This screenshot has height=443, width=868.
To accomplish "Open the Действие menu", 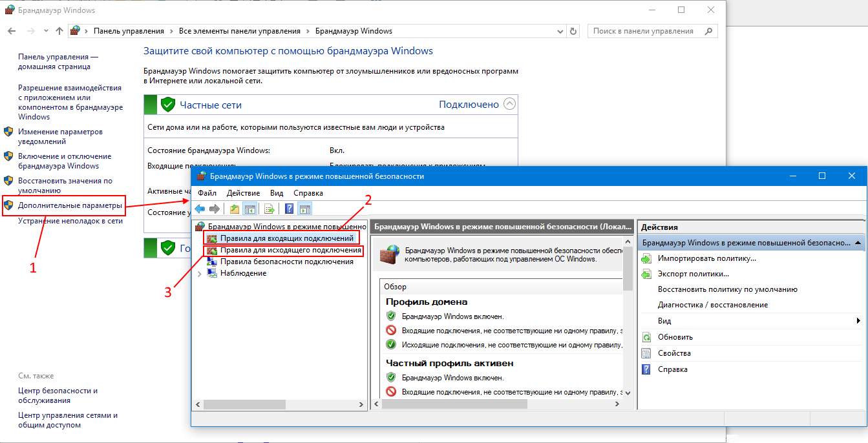I will (x=243, y=193).
